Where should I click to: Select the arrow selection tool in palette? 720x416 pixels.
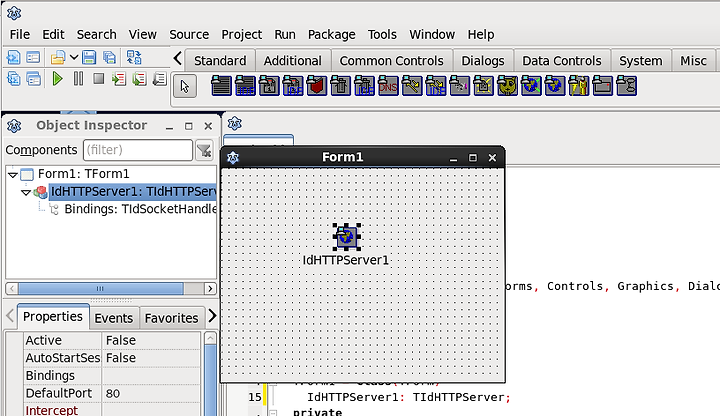click(185, 86)
